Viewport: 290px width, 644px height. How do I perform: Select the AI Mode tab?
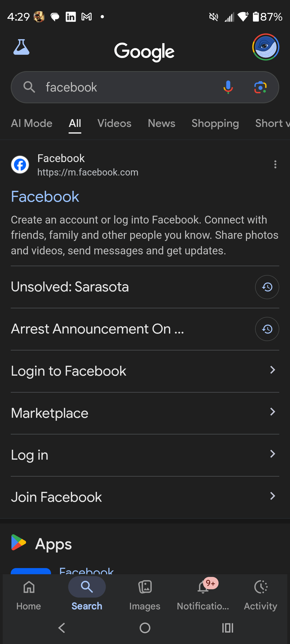click(x=32, y=123)
